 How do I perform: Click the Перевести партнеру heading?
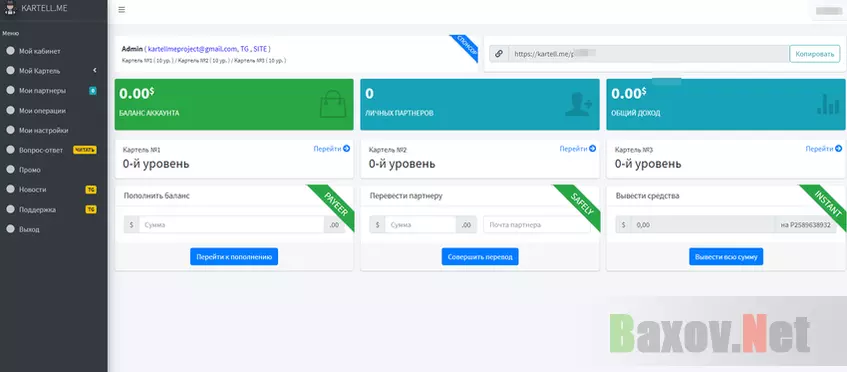pyautogui.click(x=406, y=196)
